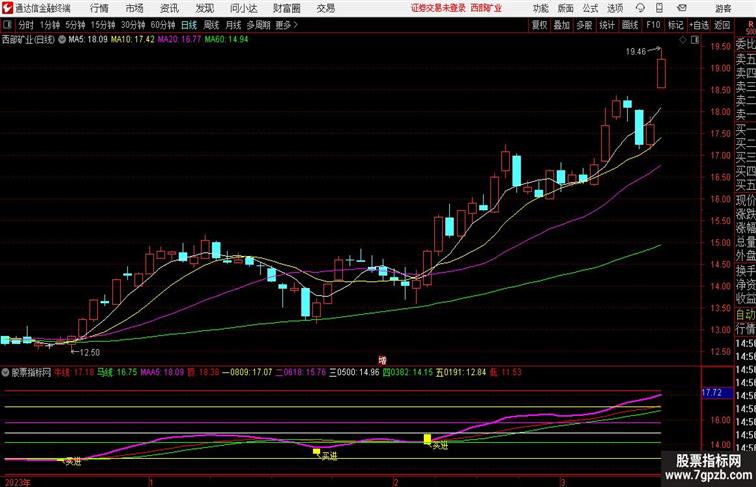Open the F10 company info button

click(653, 25)
